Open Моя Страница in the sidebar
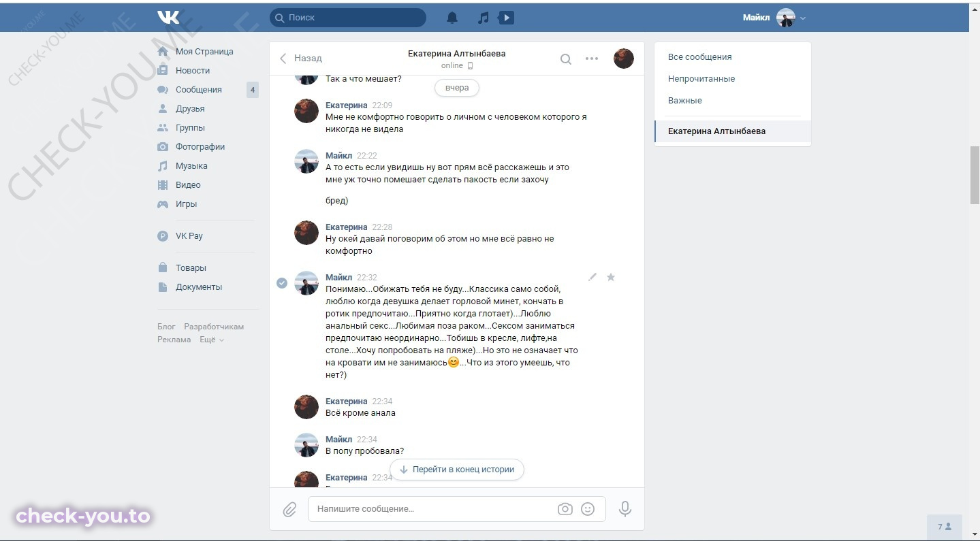980x541 pixels. [x=204, y=52]
